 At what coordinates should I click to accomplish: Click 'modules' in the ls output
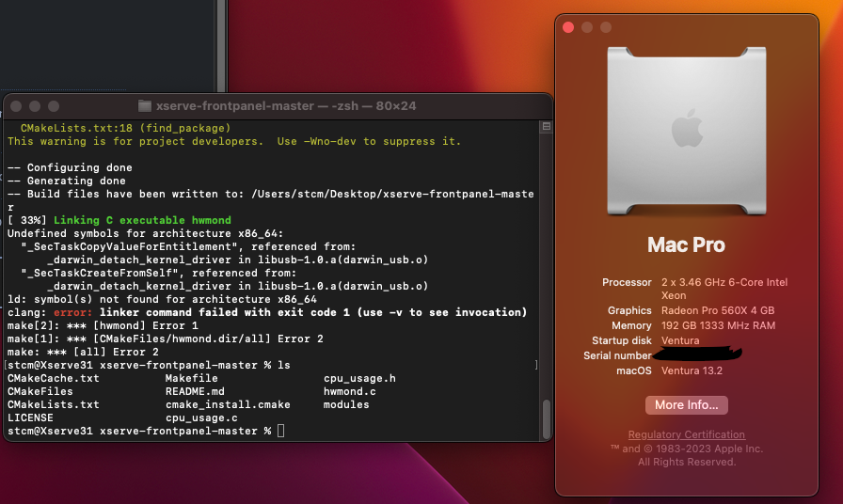click(x=346, y=404)
